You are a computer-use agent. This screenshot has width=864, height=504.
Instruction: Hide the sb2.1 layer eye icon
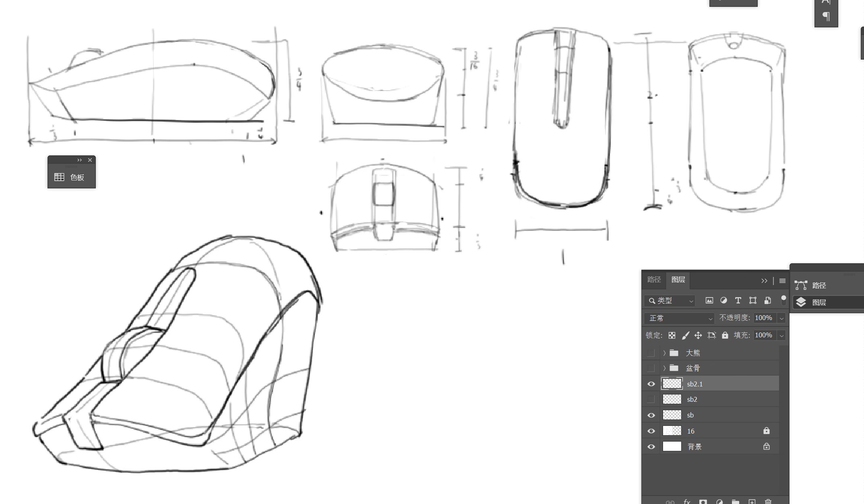click(x=651, y=384)
